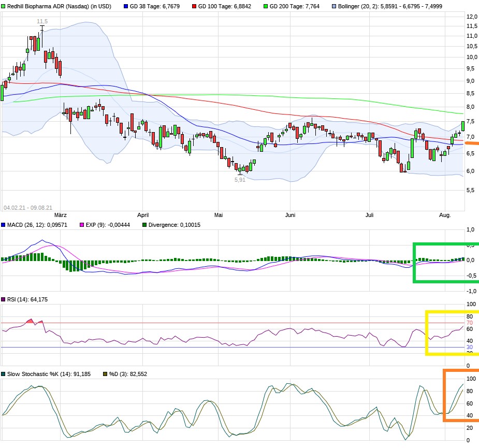Select the green Redhill Biopharma ADR legend icon

tap(4, 6)
